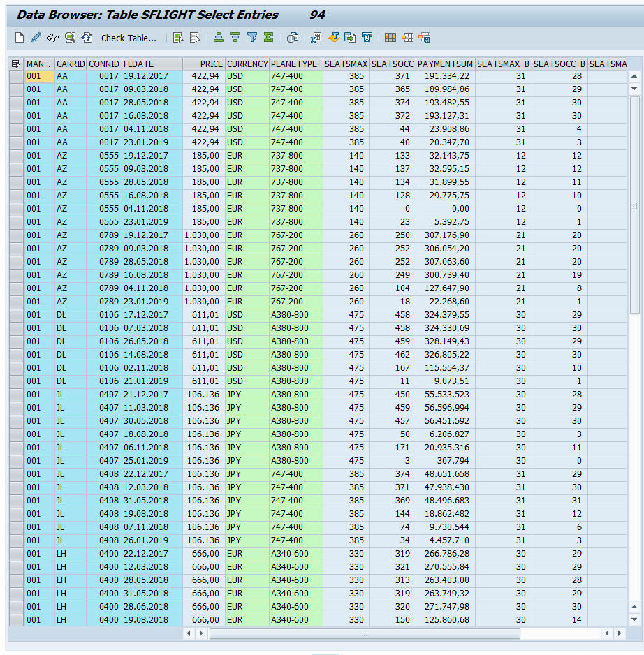The height and width of the screenshot is (655, 644).
Task: Click the SEATSMAX_B column header
Action: point(503,64)
